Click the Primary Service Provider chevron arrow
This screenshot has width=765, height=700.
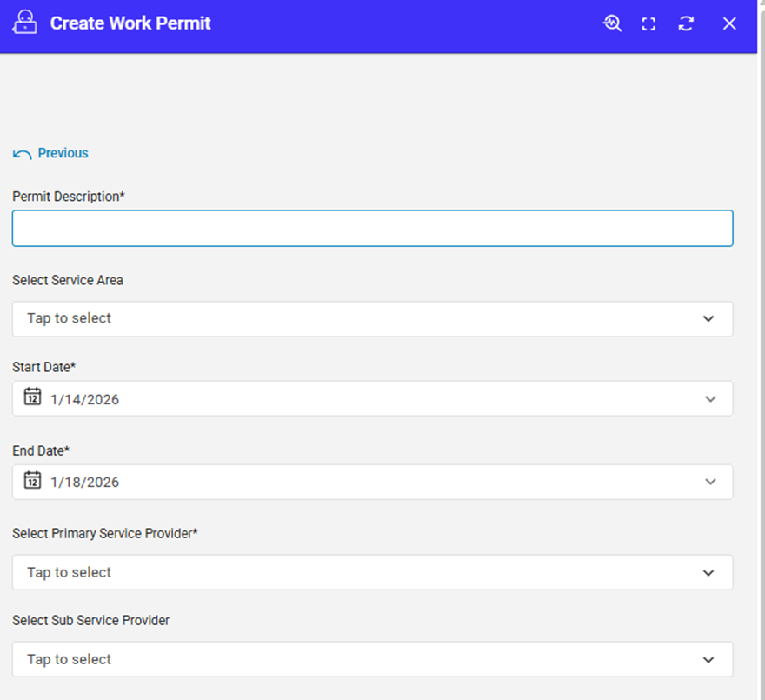click(x=708, y=573)
